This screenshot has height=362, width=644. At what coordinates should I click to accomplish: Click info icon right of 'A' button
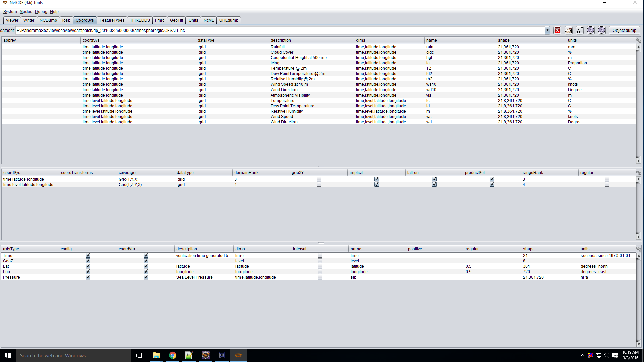tap(590, 31)
